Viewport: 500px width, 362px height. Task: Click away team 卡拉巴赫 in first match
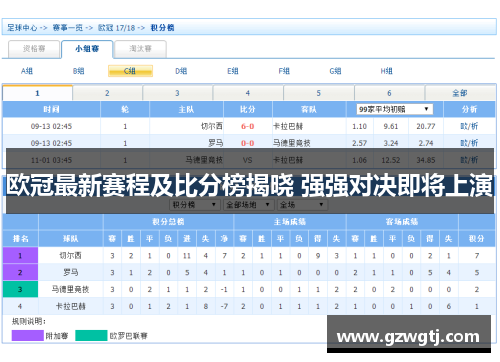pos(288,126)
